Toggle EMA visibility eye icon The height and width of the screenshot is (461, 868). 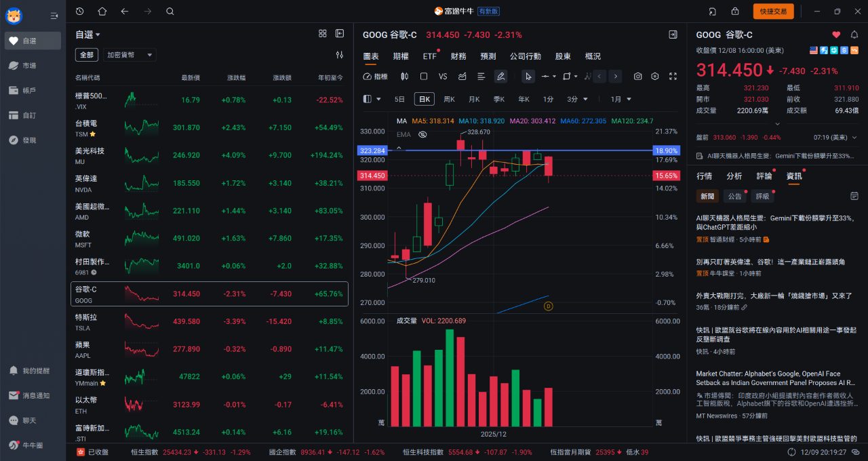[x=422, y=134]
